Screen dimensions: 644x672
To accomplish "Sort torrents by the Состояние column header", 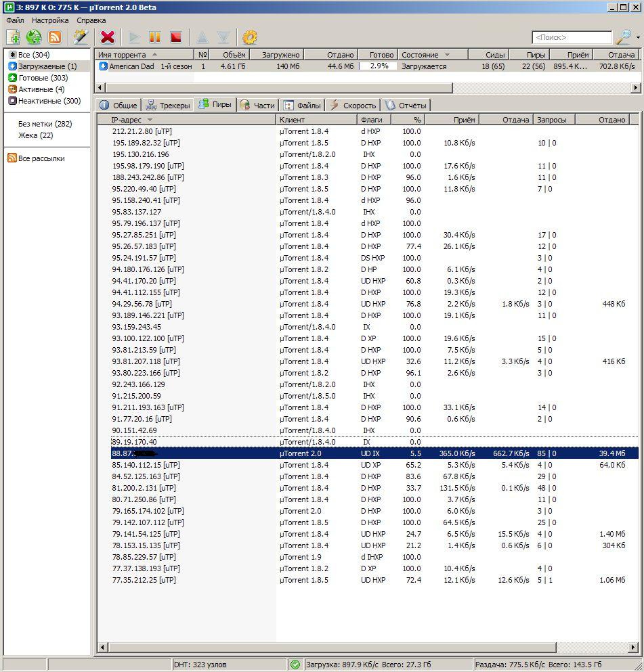I will [x=420, y=55].
